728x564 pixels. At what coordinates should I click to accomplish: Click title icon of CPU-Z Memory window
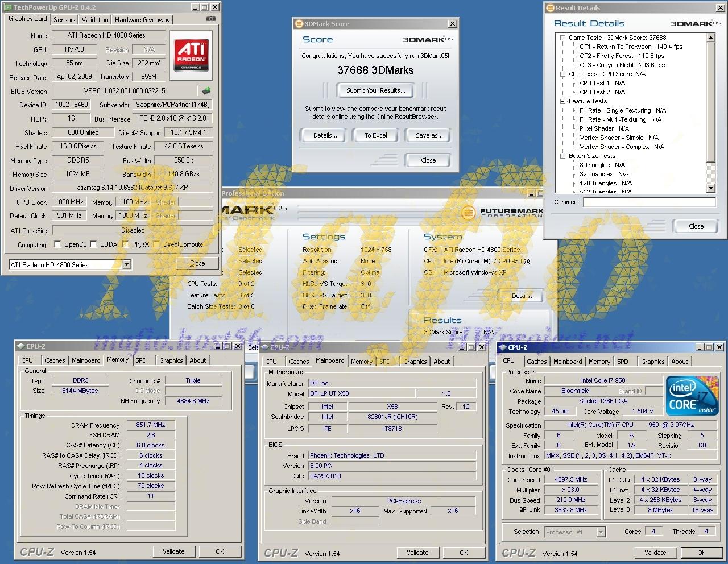[x=20, y=346]
